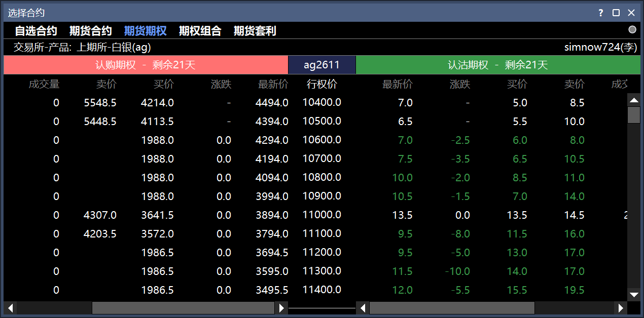Click the call-side horizontal scrollbar thumb
The height and width of the screenshot is (318, 644).
coord(184,308)
